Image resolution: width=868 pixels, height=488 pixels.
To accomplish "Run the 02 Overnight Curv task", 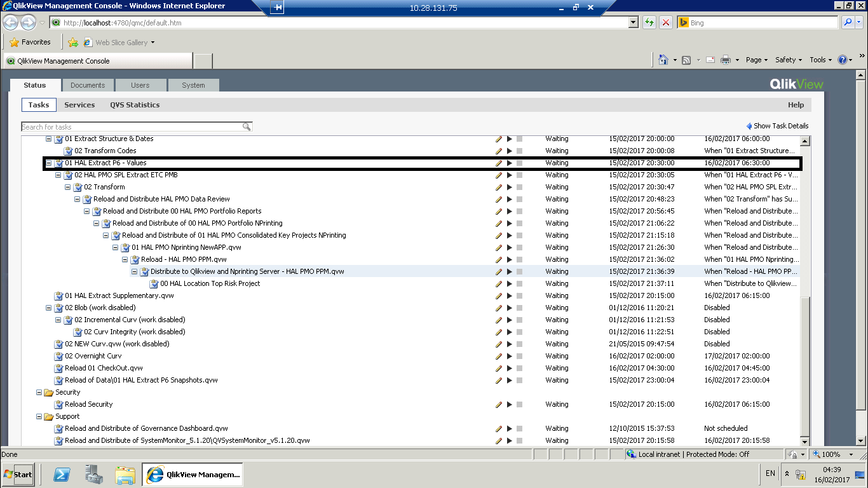I will pyautogui.click(x=509, y=356).
